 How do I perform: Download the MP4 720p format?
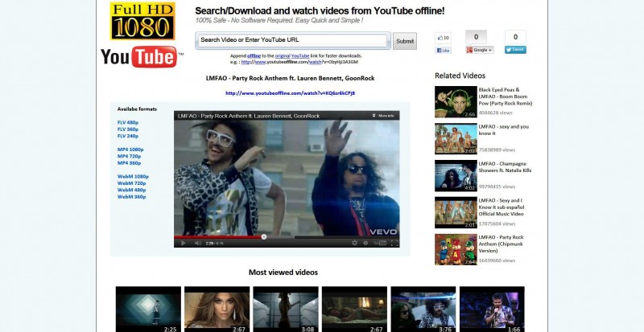click(x=129, y=157)
